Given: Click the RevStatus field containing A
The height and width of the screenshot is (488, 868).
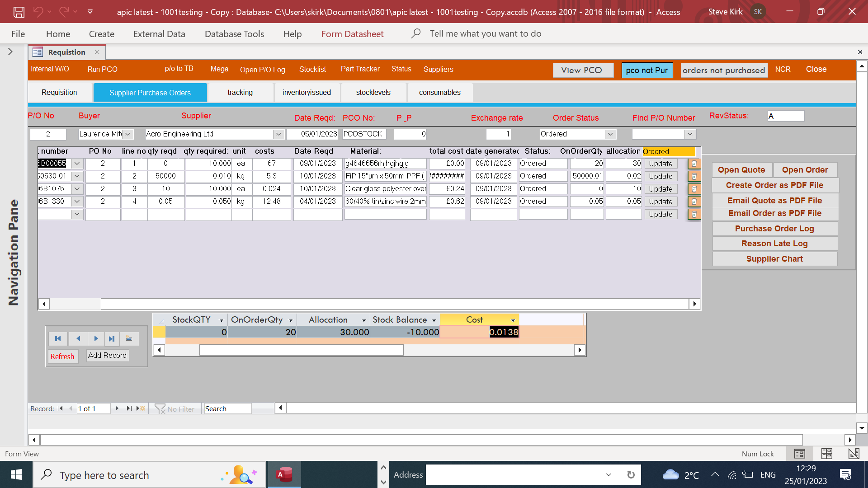Looking at the screenshot, I should pyautogui.click(x=786, y=116).
